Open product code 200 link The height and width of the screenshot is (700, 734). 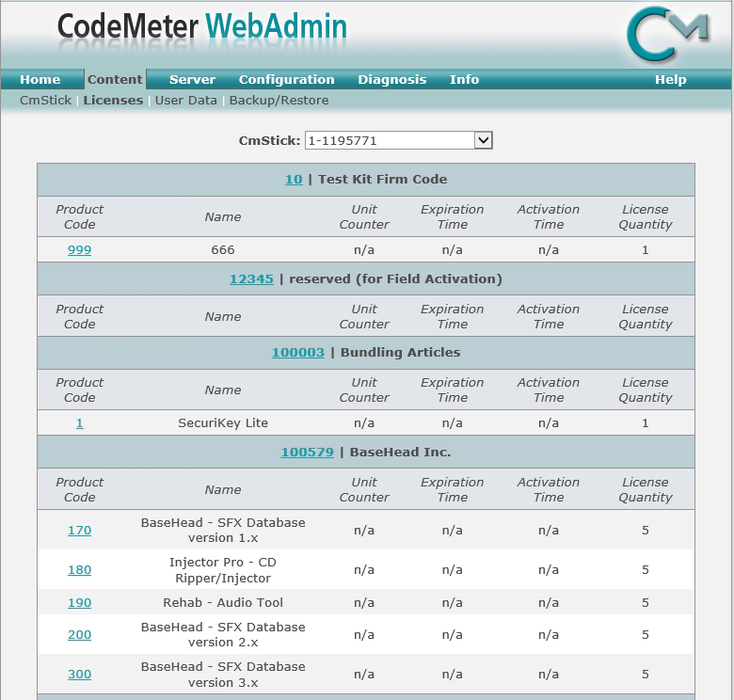click(x=80, y=634)
